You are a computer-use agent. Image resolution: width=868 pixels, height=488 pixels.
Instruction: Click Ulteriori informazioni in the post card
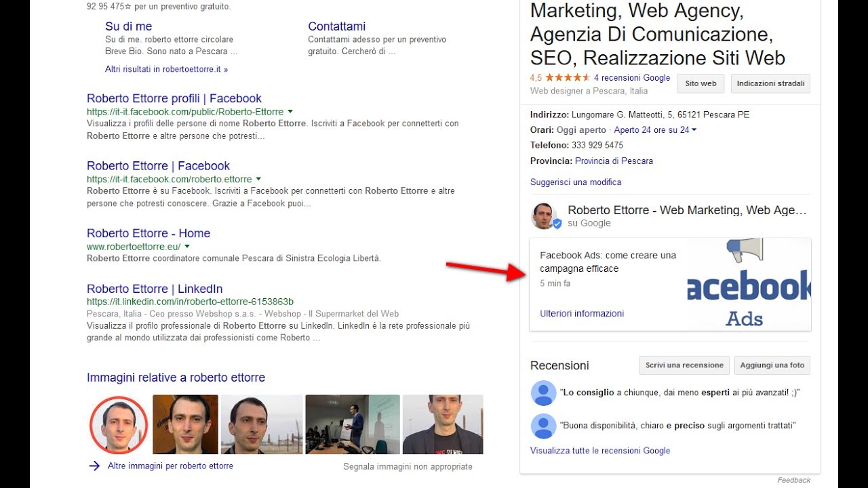tap(582, 314)
